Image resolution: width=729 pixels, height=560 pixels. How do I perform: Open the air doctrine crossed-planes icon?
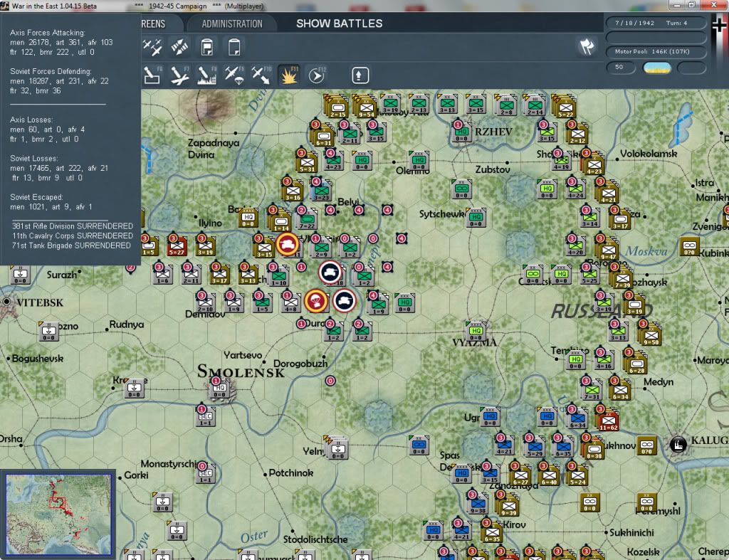[152, 47]
